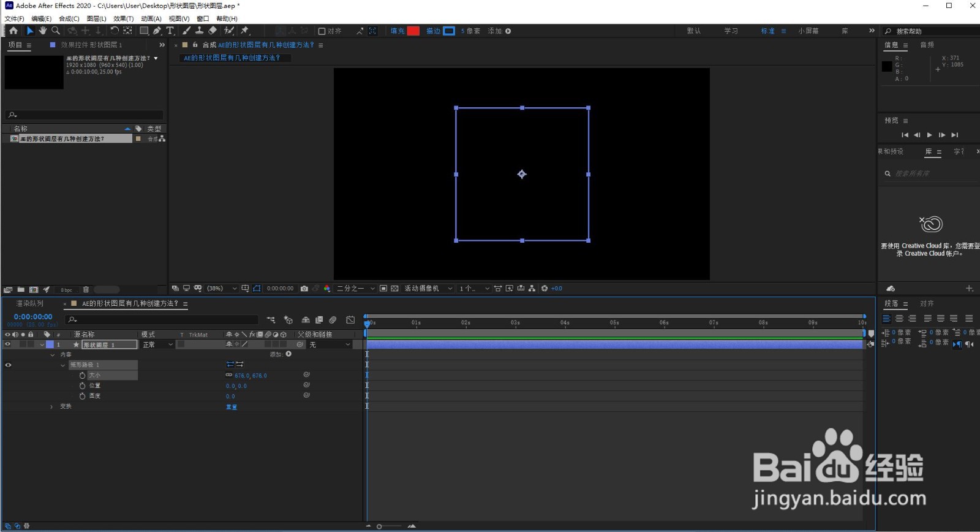980x532 pixels.
Task: Create new folder in Project panel
Action: (21, 289)
